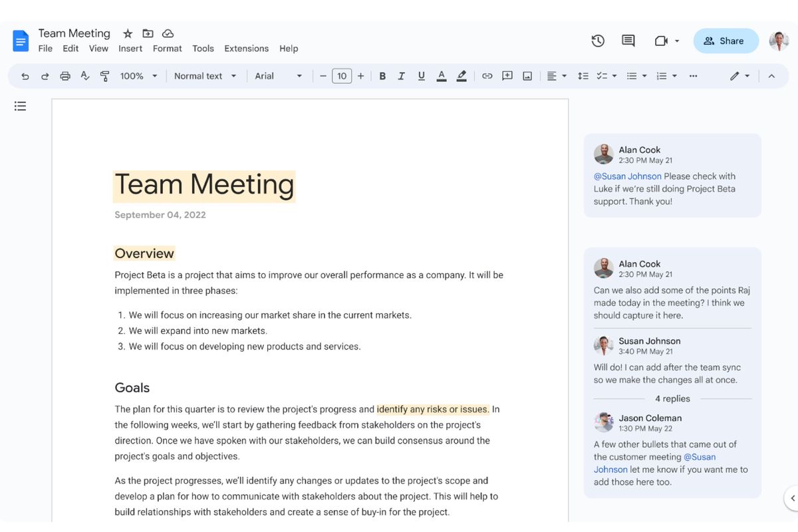This screenshot has height=532, width=798.
Task: Open version history clock icon
Action: coord(598,41)
